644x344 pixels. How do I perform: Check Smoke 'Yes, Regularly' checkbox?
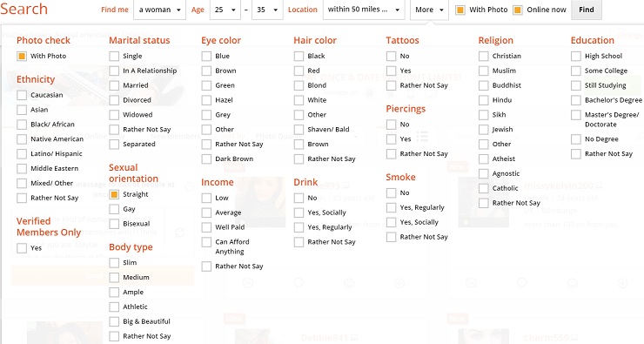[x=392, y=207]
